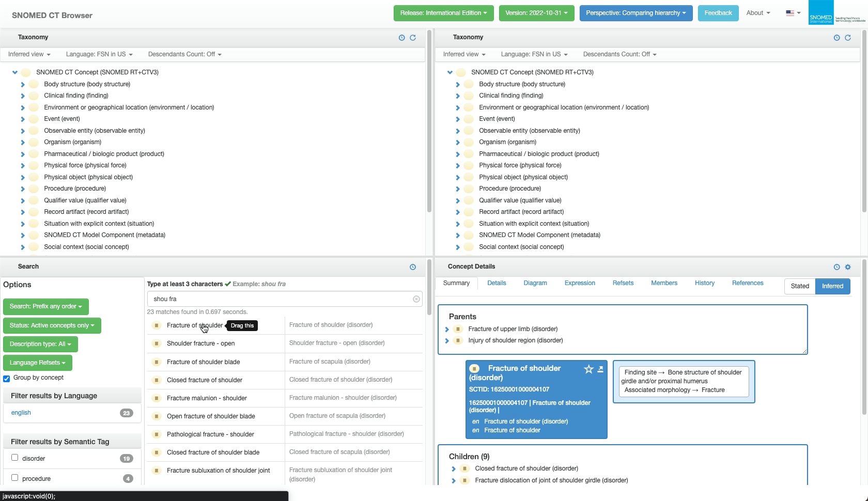Image resolution: width=868 pixels, height=501 pixels.
Task: Refresh the left Taxonomy panel
Action: click(413, 38)
